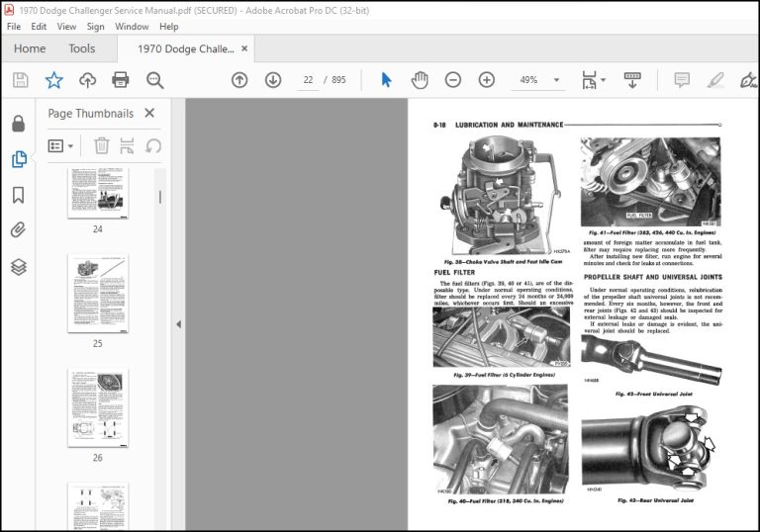Switch to the Home tab
Viewport: 760px width, 532px height.
click(30, 48)
